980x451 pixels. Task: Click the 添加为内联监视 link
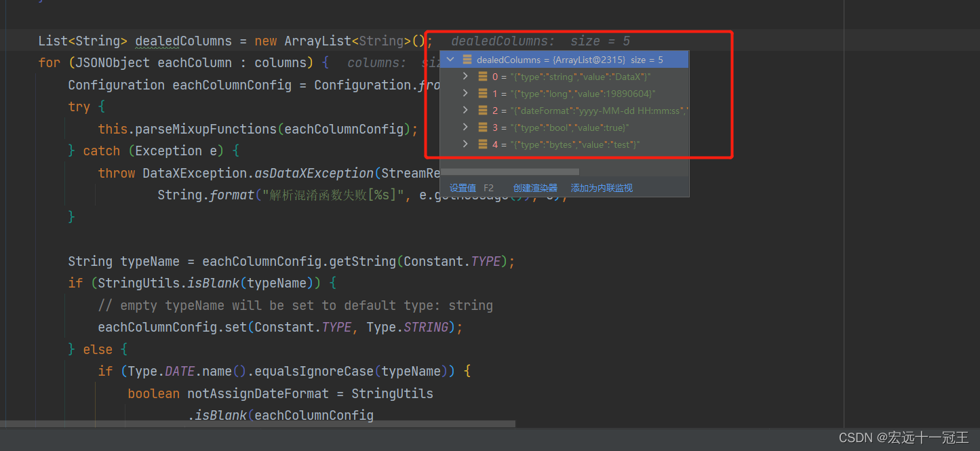click(602, 188)
